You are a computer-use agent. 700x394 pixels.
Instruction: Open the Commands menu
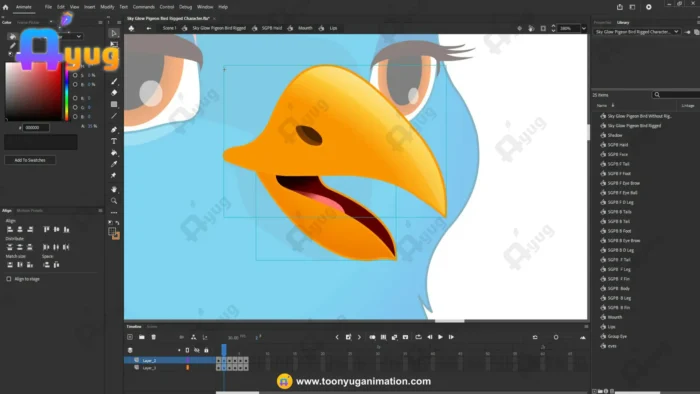(x=144, y=7)
